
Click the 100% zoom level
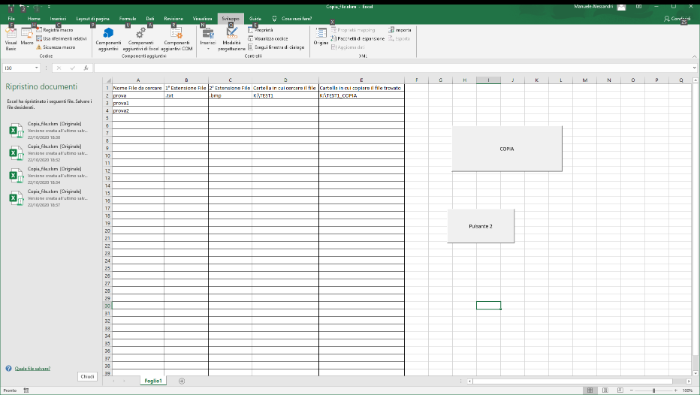pos(688,391)
